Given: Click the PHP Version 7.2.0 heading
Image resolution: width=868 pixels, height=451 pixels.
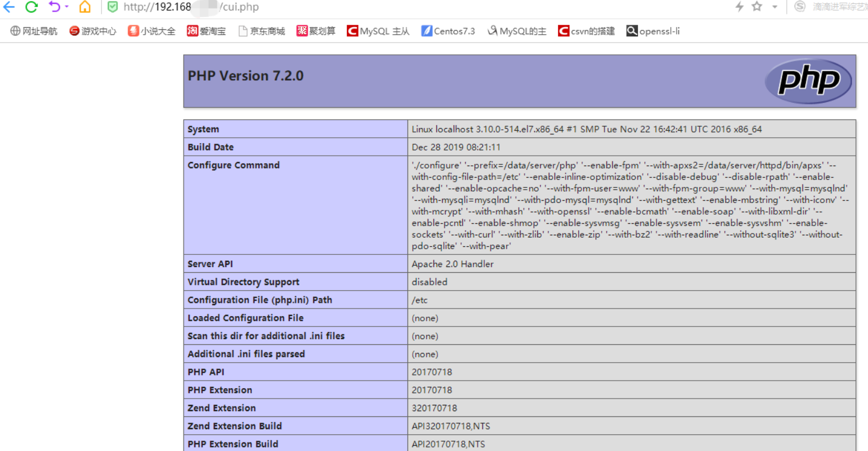Looking at the screenshot, I should click(246, 76).
